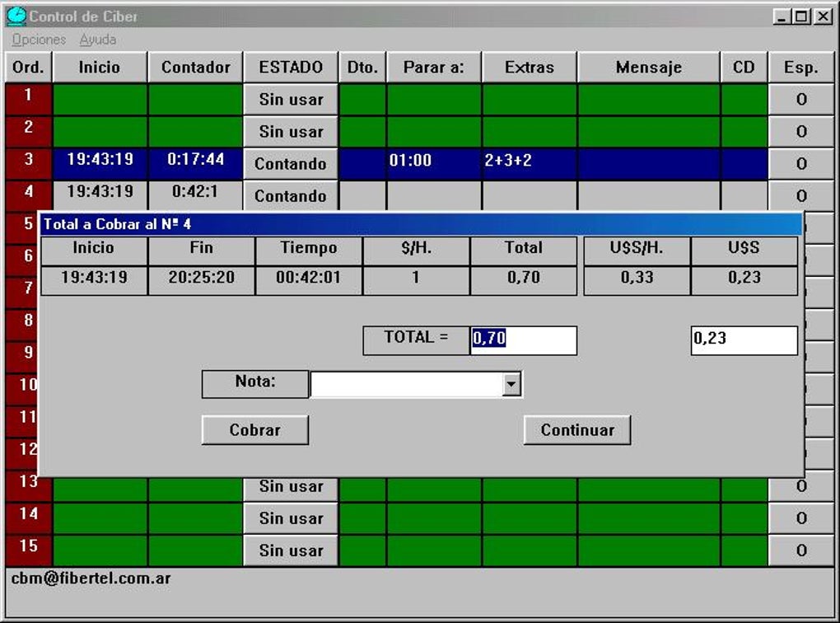Click the clock icon in the title bar
Viewport: 840px width, 623px height.
(x=16, y=16)
